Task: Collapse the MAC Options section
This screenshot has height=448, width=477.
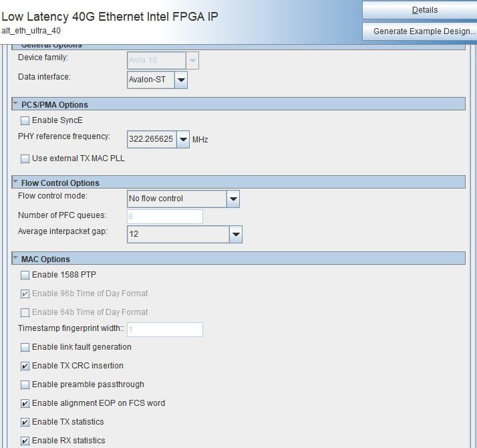Action: (x=15, y=258)
